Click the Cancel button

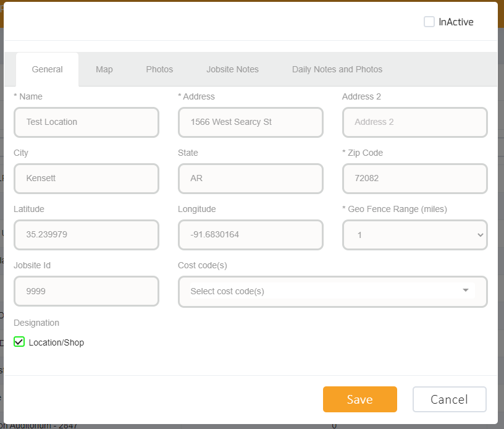449,399
